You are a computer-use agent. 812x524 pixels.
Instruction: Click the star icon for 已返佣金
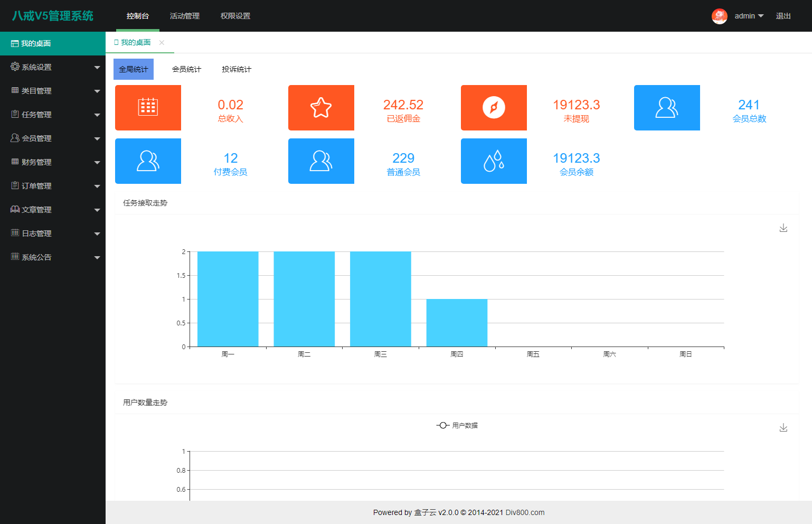[x=321, y=107]
